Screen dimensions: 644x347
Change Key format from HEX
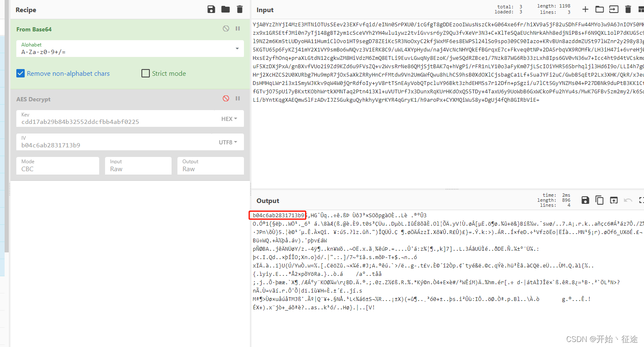(229, 119)
